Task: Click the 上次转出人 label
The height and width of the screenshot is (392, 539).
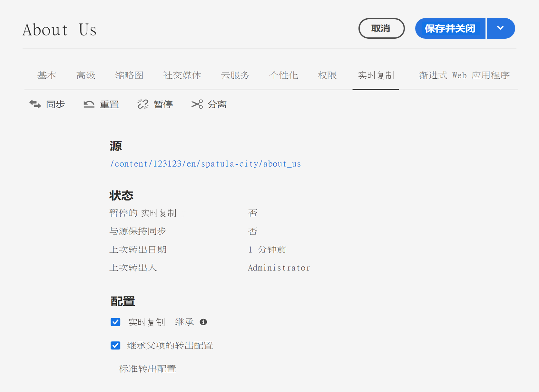Action: tap(133, 268)
